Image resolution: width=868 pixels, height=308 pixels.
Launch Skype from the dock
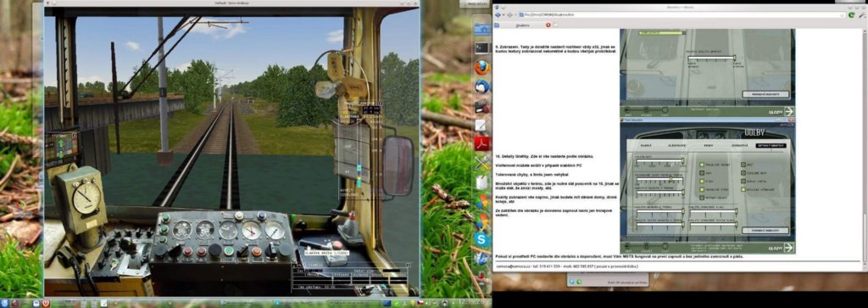click(481, 239)
